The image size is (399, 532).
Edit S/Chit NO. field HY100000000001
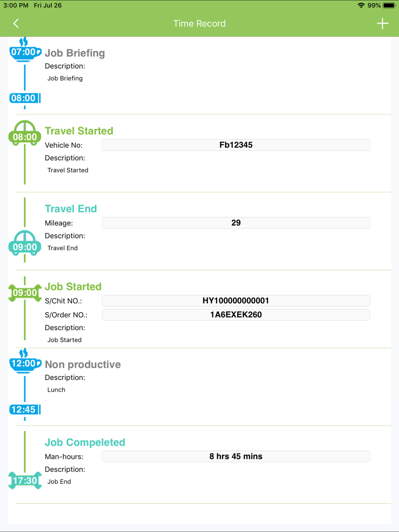[x=236, y=301]
